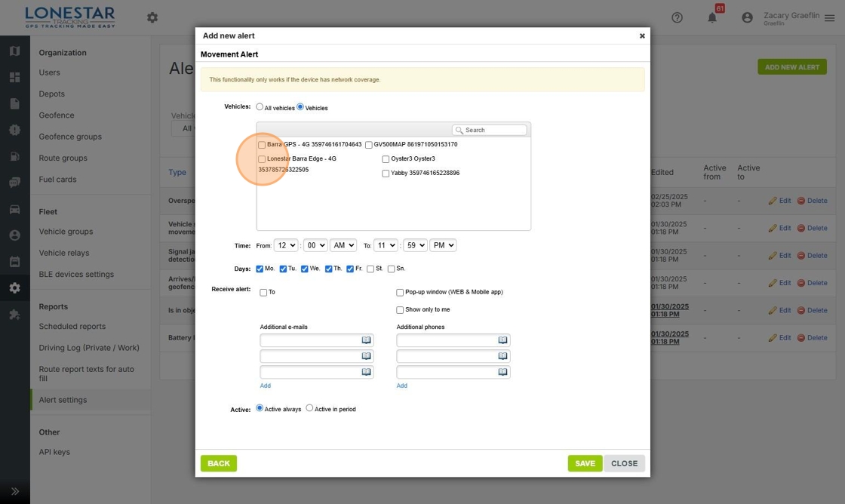Expand sidebar with double chevron icon
Screen dimensions: 845x504
tap(14, 491)
